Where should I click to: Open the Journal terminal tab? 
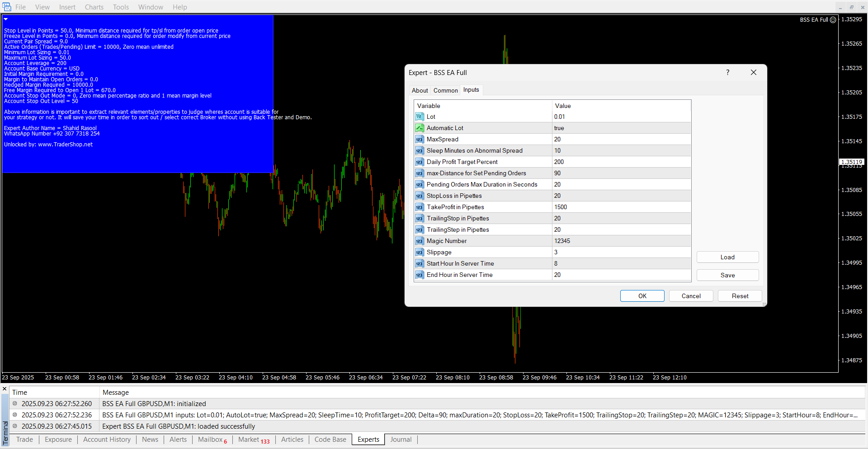(401, 440)
